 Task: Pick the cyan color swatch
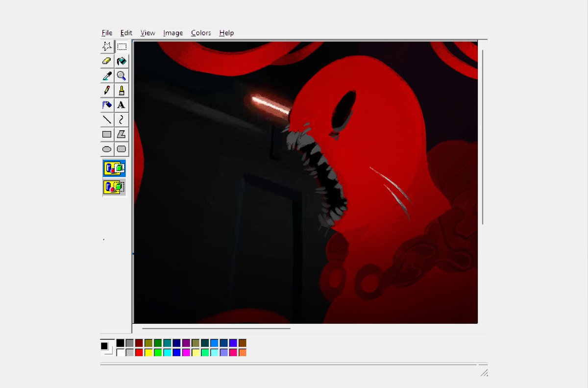click(x=167, y=352)
